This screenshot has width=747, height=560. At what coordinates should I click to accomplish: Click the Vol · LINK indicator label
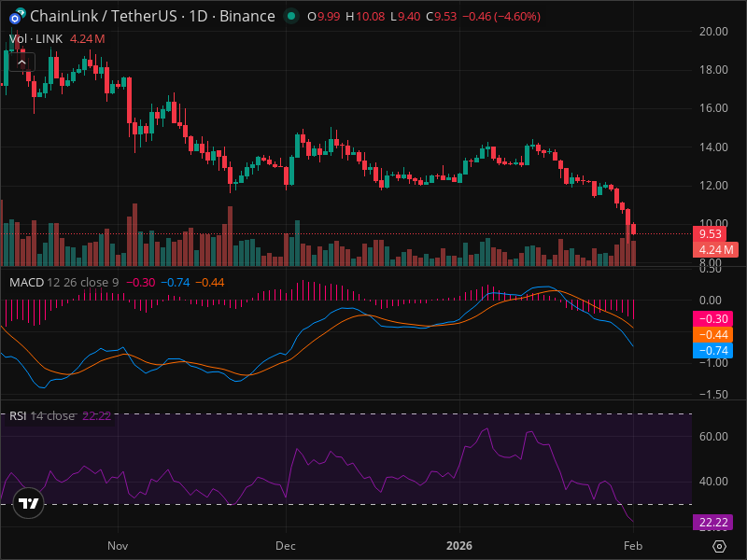pos(35,39)
